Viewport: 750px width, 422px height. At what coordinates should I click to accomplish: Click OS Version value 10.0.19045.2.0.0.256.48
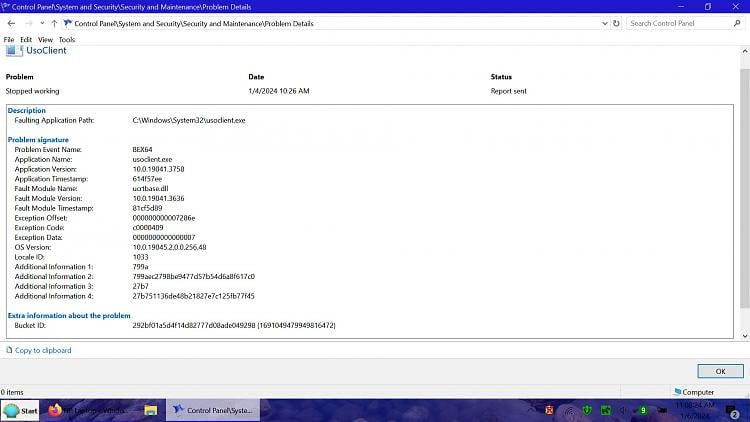[x=169, y=247]
